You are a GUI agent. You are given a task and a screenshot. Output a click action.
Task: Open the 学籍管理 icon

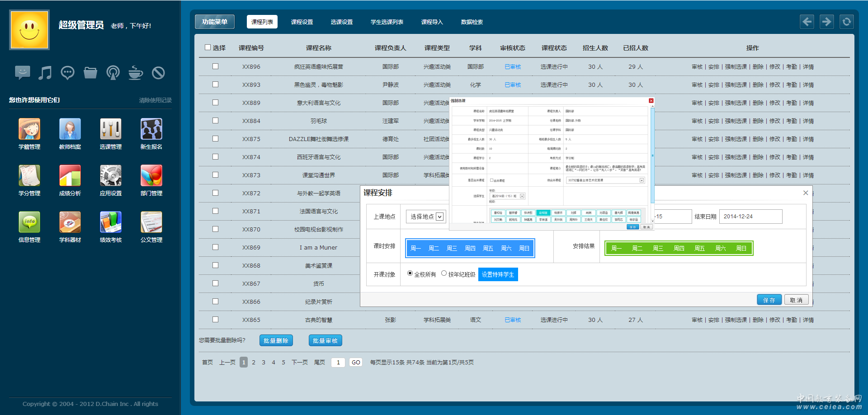click(29, 129)
